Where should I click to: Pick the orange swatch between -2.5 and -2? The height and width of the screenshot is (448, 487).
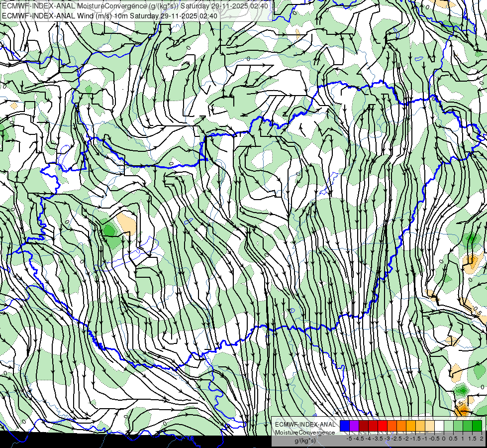401,426
